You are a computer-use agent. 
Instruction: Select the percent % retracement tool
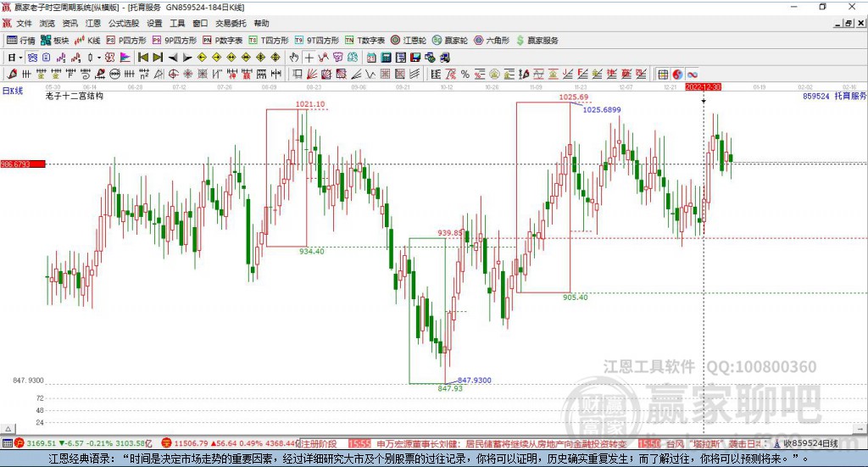click(x=465, y=74)
